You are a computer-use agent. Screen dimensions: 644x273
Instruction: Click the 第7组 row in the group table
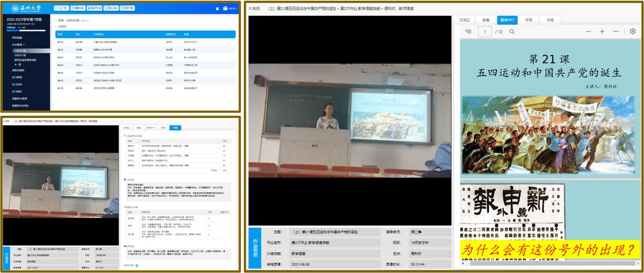click(x=145, y=88)
